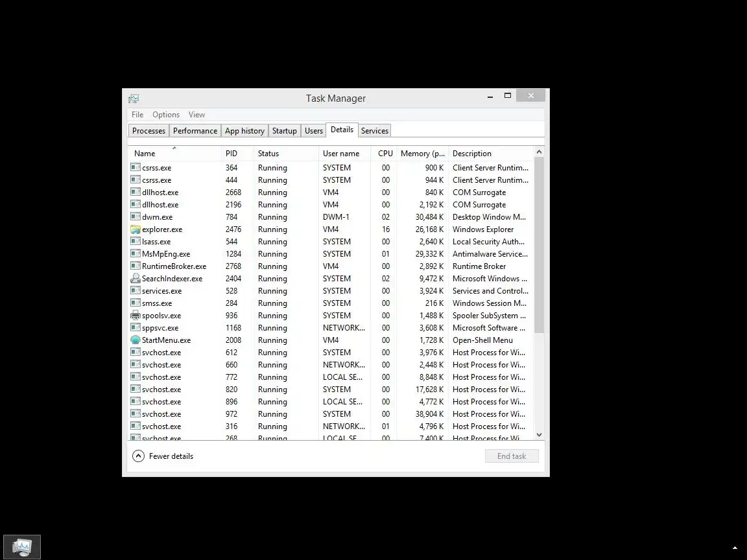The width and height of the screenshot is (747, 560).
Task: Click the Open-Shell Menu description
Action: coord(482,340)
